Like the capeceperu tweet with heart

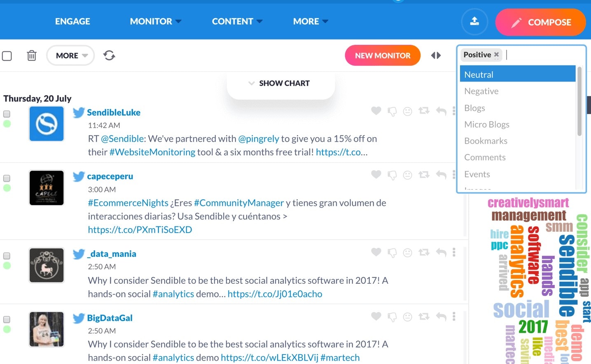point(376,175)
